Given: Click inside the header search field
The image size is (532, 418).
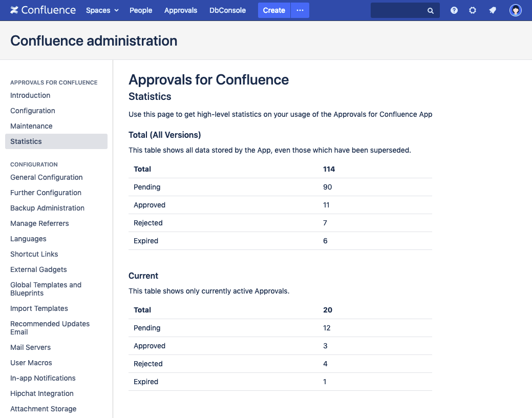Looking at the screenshot, I should pos(399,10).
